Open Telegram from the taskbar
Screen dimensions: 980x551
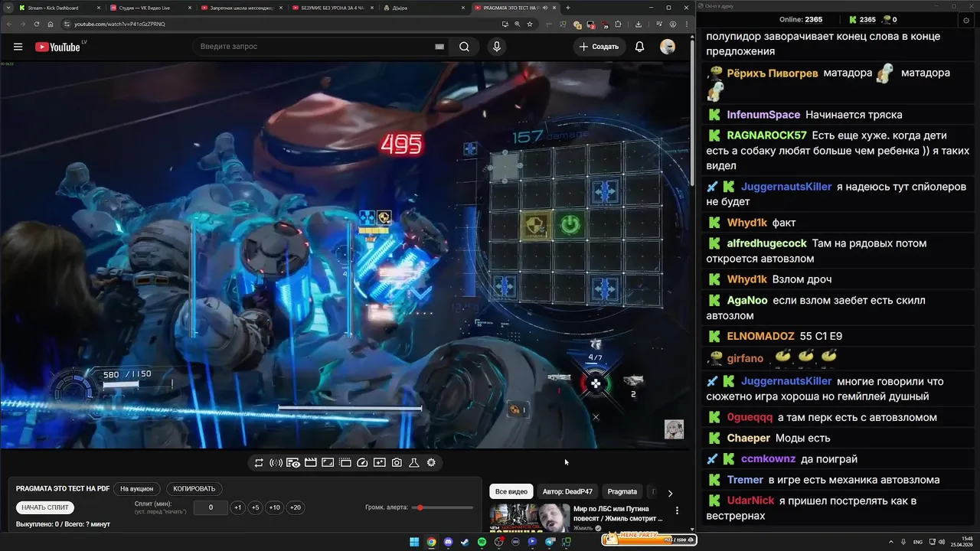click(550, 542)
